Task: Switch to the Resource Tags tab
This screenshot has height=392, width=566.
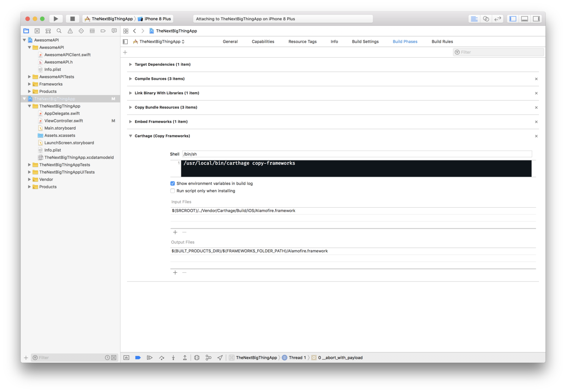Action: (302, 42)
